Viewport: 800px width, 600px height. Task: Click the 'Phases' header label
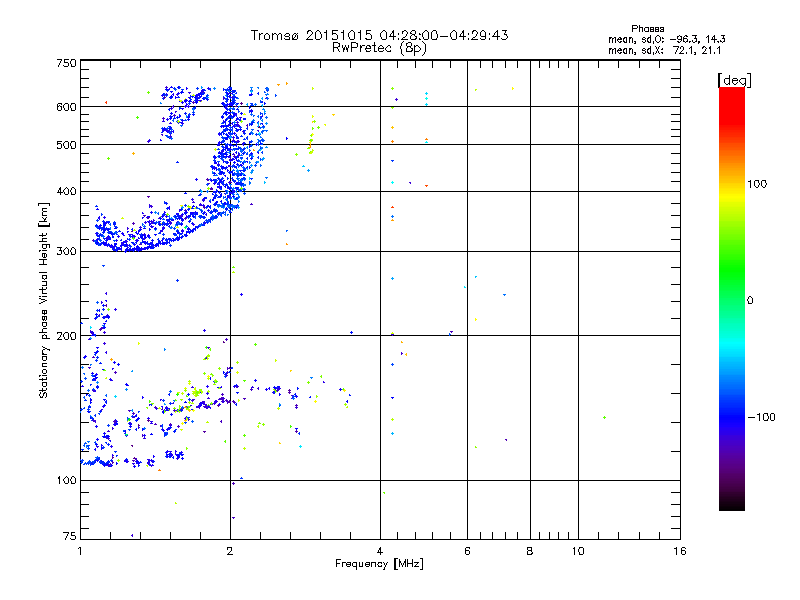tap(647, 29)
